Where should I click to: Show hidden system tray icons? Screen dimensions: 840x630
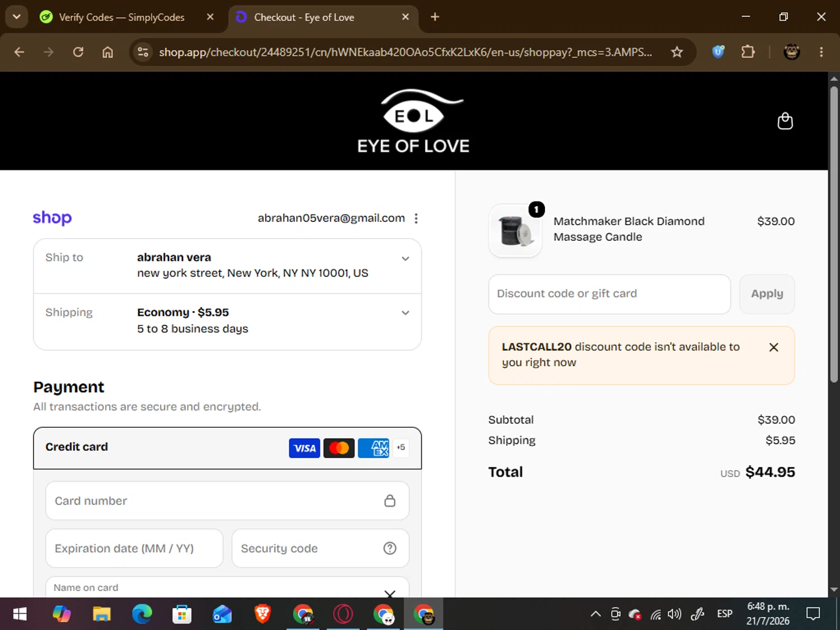pos(596,614)
